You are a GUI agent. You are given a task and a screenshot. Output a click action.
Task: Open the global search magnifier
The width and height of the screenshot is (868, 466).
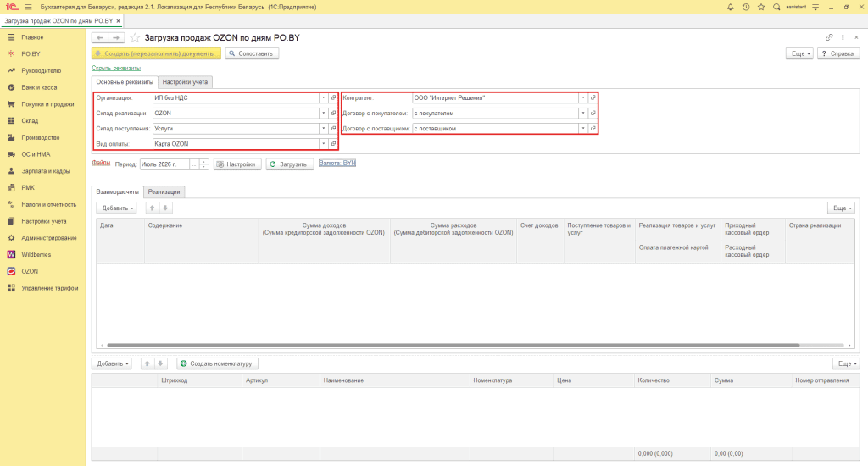pos(776,7)
